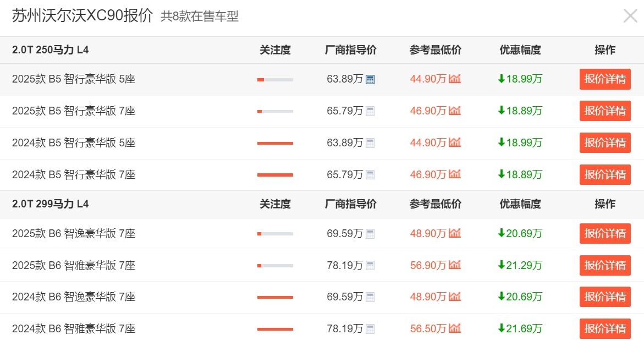Viewport: 644px width, 340px height.
Task: Click 报价详情 for 2025款 B5 智行豪华版 5座
Action: click(x=605, y=79)
